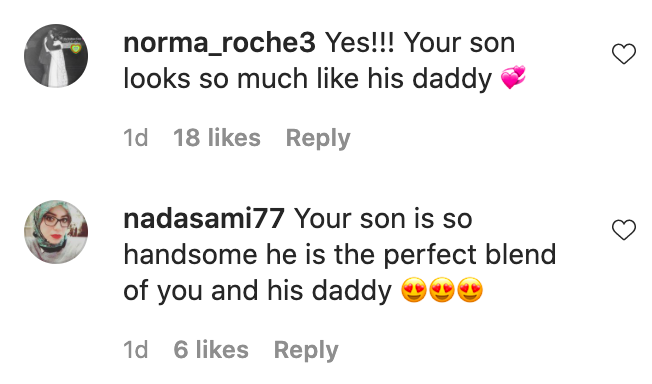Click the first heart-eyes emoji
Viewport: 652px width, 384px height.
point(414,290)
